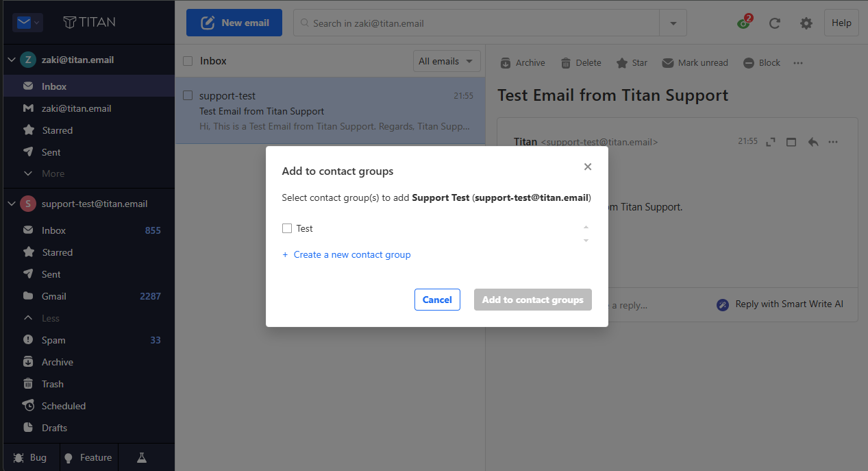Select the support-test email checkbox
This screenshot has width=868, height=471.
pos(188,95)
